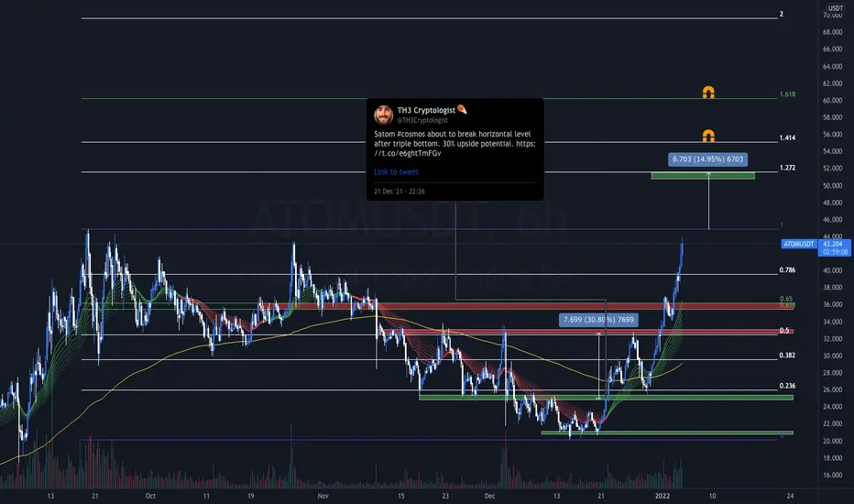
Task: Click the 43.204 current price label
Action: pyautogui.click(x=833, y=244)
